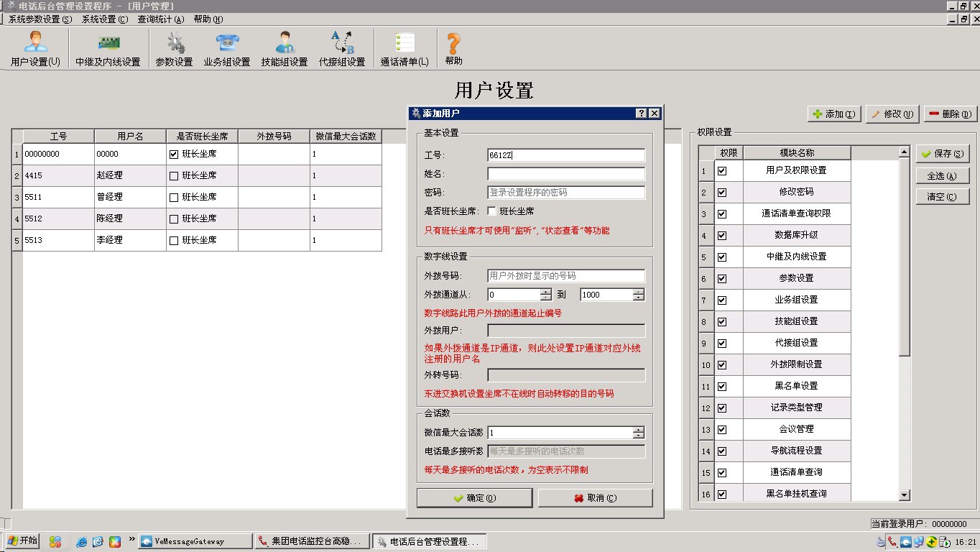Click the 删除 user button

pos(951,114)
